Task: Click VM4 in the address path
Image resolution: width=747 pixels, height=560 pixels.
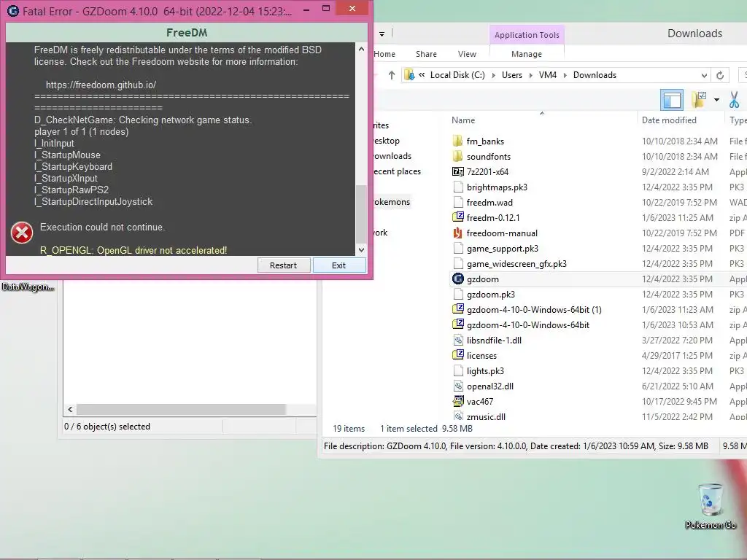Action: pyautogui.click(x=548, y=75)
